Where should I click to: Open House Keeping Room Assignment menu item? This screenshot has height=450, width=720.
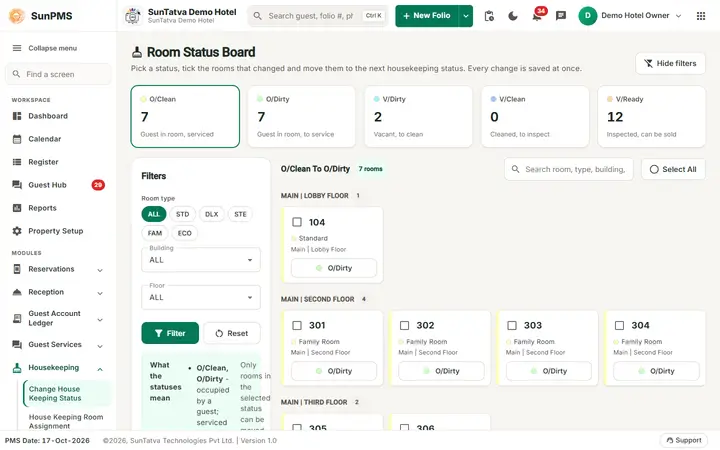tap(67, 421)
